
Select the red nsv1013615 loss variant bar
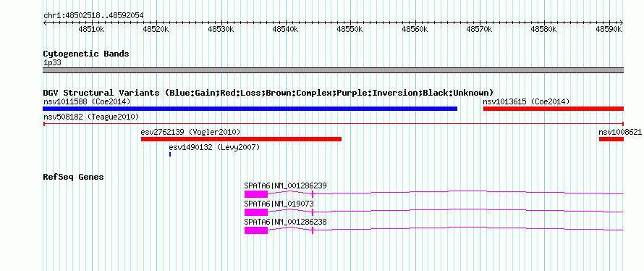554,109
